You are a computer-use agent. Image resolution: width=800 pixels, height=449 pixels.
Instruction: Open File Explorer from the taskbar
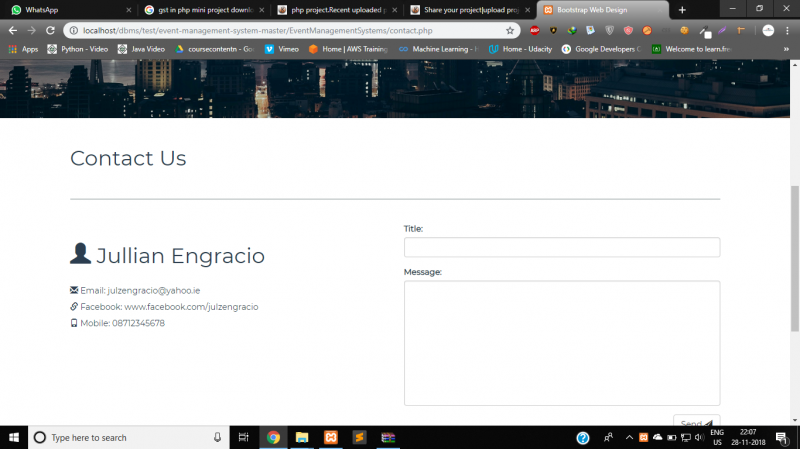tap(302, 437)
